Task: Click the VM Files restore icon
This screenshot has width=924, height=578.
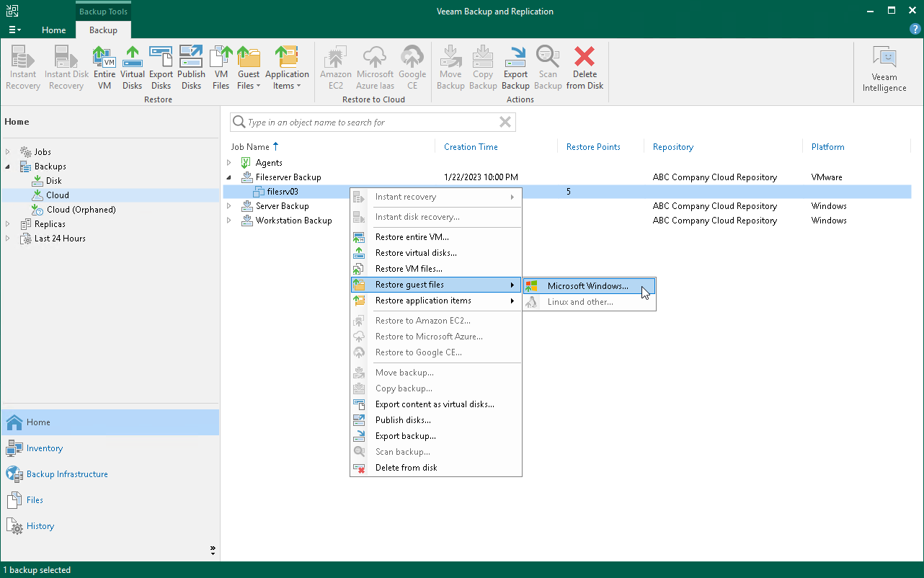Action: coord(221,68)
